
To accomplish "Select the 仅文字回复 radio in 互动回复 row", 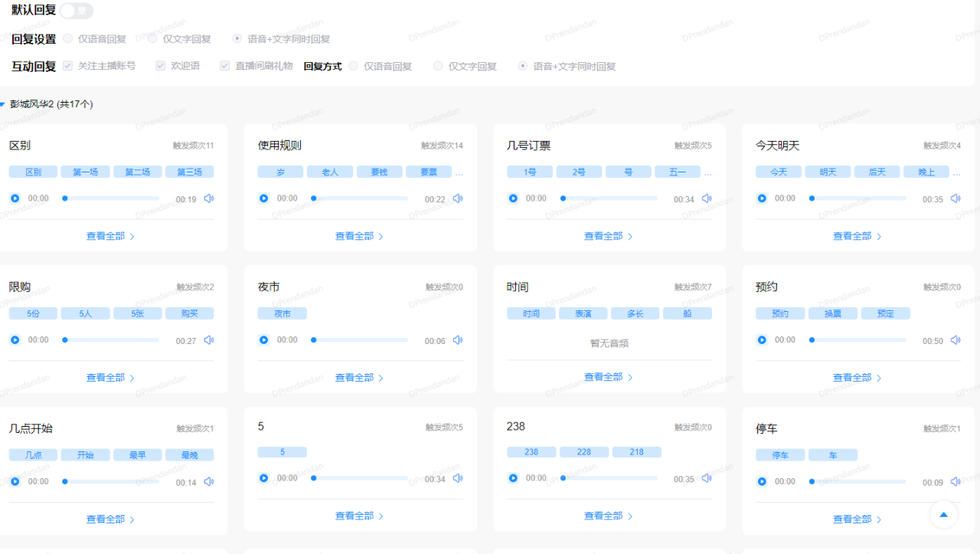I will pyautogui.click(x=437, y=66).
